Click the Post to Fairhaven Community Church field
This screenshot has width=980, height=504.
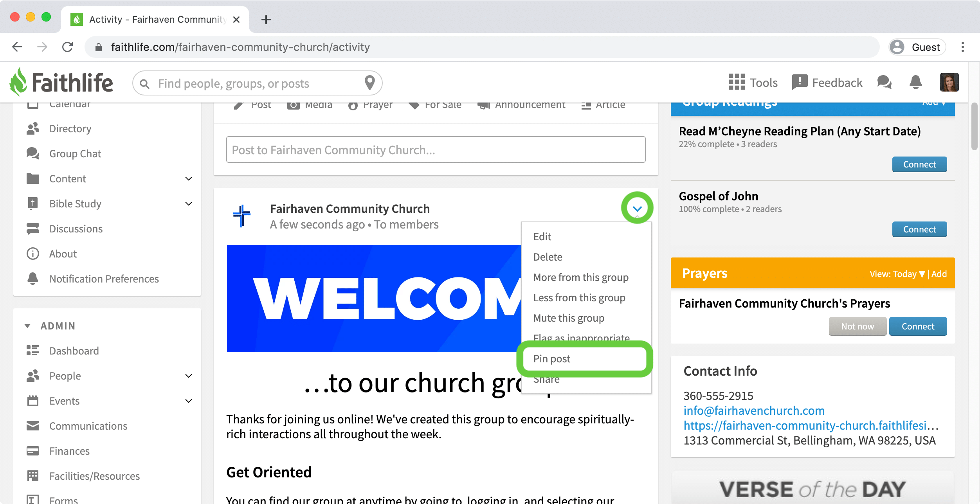click(436, 149)
